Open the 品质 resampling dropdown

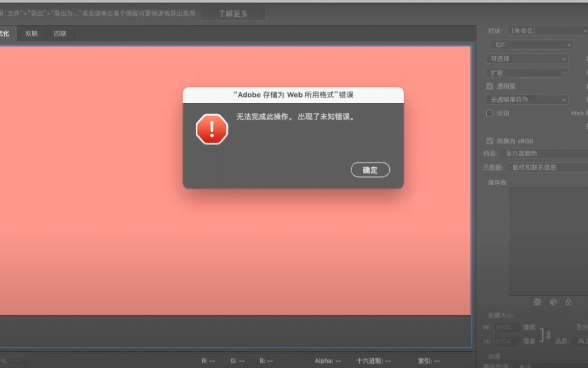[580, 341]
